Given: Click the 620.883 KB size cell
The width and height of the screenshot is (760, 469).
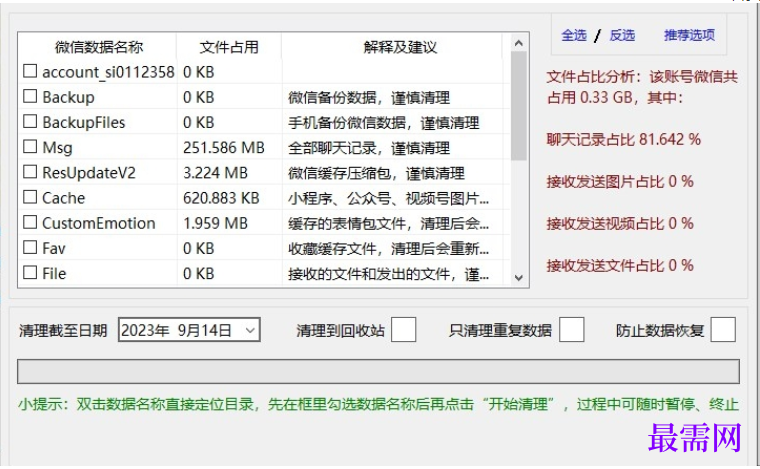Looking at the screenshot, I should (221, 198).
